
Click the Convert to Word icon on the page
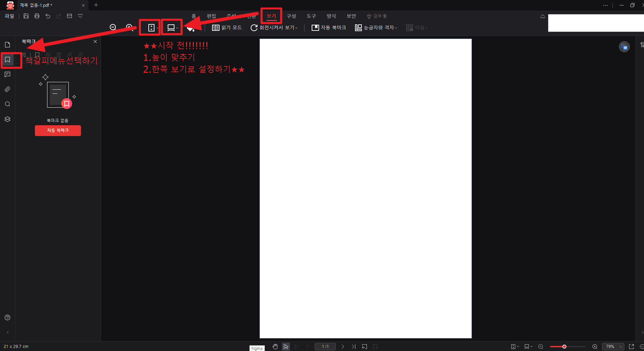[x=625, y=47]
